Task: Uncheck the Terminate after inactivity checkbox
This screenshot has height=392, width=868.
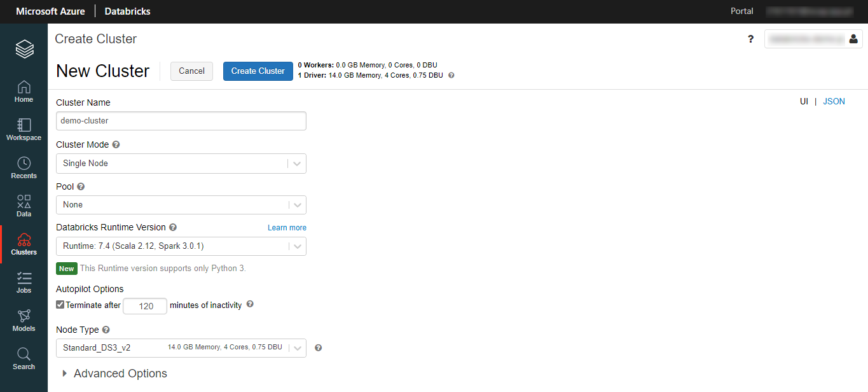Action: (60, 304)
